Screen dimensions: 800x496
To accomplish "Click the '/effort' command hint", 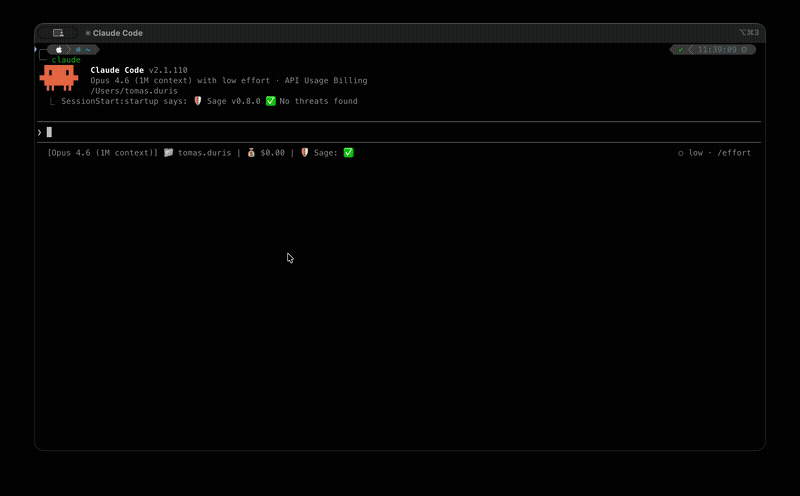I will [734, 153].
